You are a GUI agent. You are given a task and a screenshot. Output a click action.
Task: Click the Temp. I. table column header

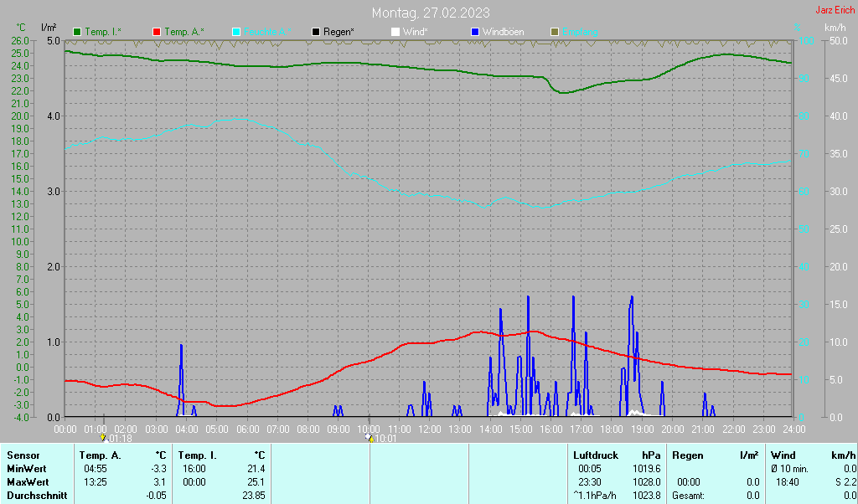pyautogui.click(x=198, y=455)
